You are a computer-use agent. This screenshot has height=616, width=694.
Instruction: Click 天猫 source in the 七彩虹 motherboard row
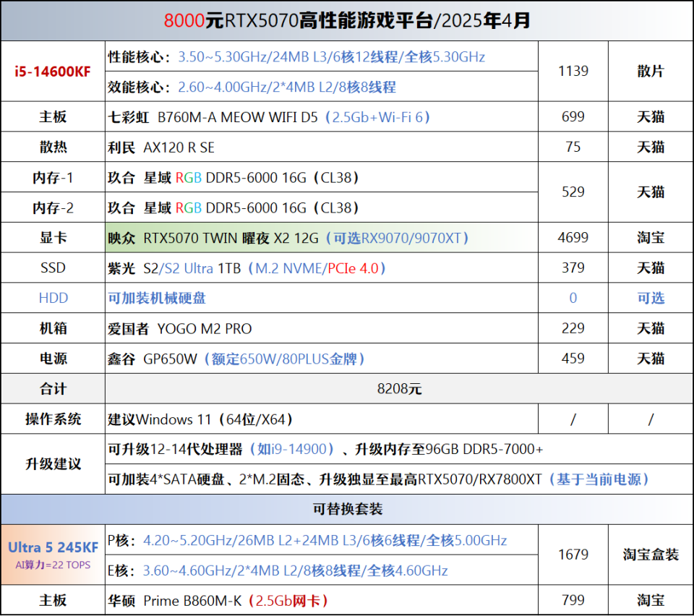pyautogui.click(x=651, y=117)
